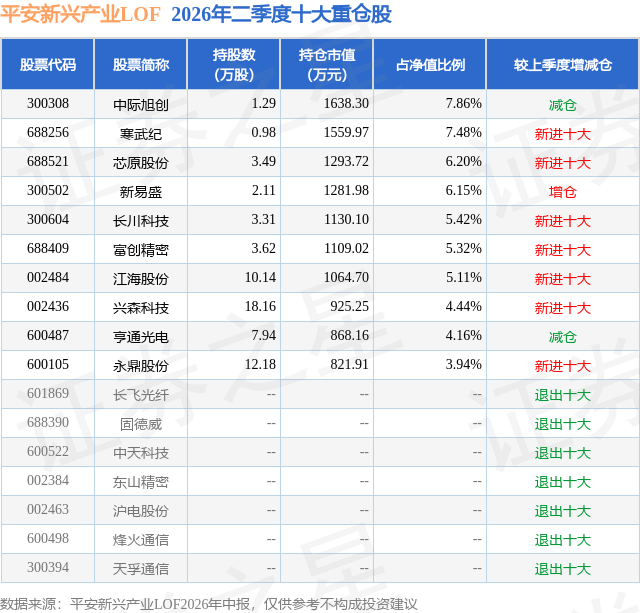Screen dimensions: 640x613
Task: Click stock code 300604 for 长川科技
Action: point(48,220)
